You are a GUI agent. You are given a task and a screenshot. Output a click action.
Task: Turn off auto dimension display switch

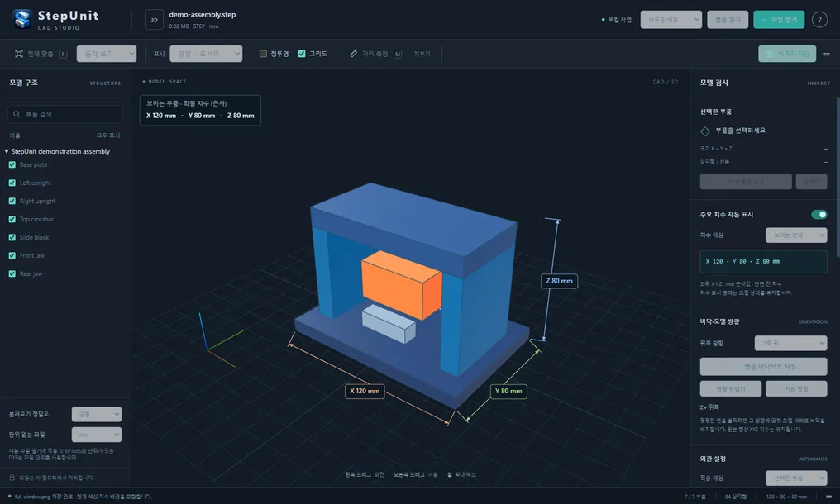pyautogui.click(x=819, y=214)
